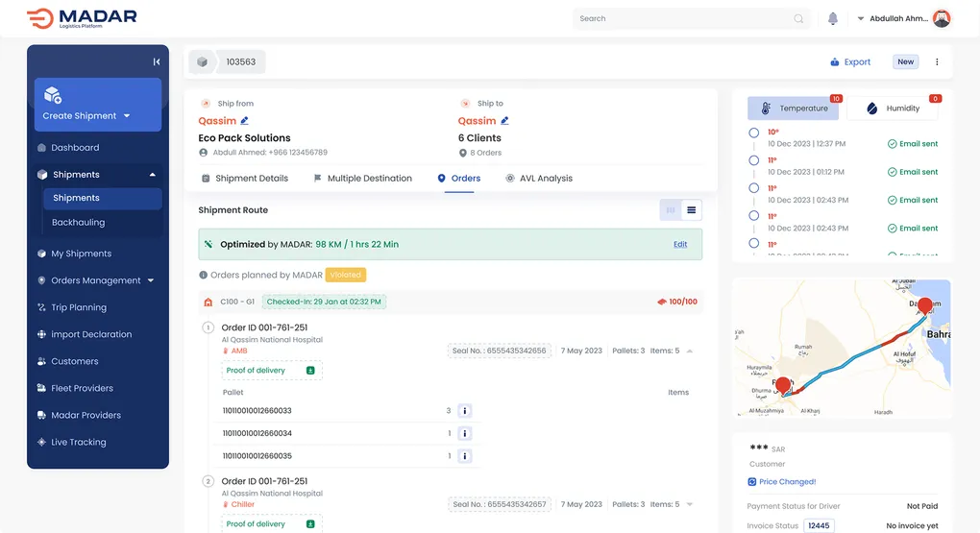Click the notification bell icon

click(833, 18)
